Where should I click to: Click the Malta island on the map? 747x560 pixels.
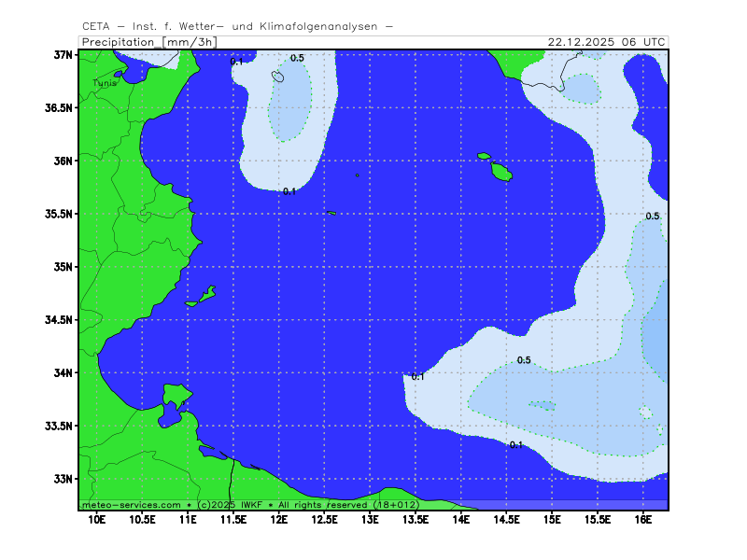pyautogui.click(x=501, y=172)
